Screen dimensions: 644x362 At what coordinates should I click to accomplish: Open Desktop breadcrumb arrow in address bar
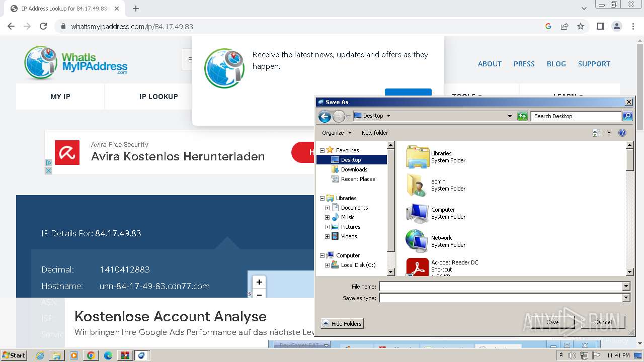(388, 116)
